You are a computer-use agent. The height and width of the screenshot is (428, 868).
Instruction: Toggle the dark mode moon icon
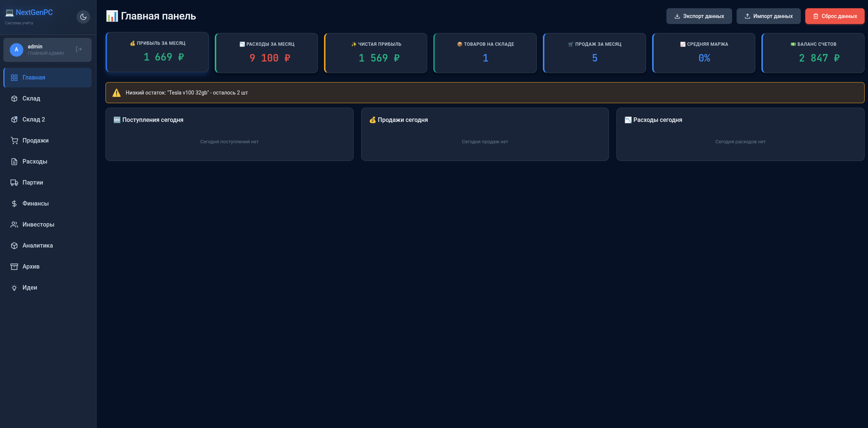pyautogui.click(x=83, y=17)
